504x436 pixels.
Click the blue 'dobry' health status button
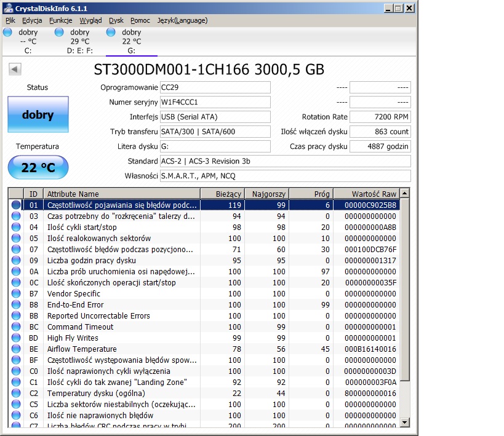pyautogui.click(x=38, y=114)
